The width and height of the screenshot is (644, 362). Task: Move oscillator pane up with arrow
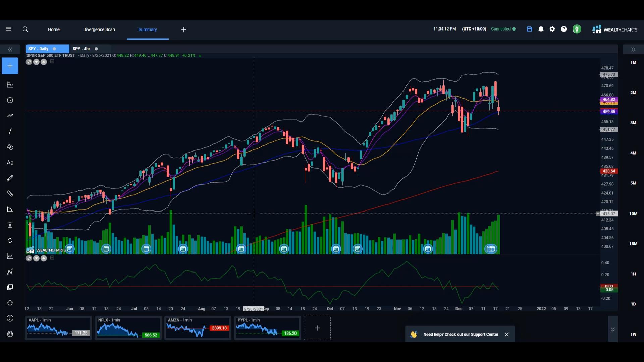pos(44,258)
